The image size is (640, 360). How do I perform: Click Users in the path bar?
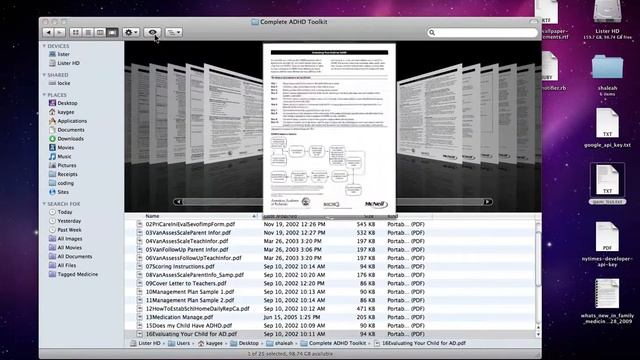point(179,343)
